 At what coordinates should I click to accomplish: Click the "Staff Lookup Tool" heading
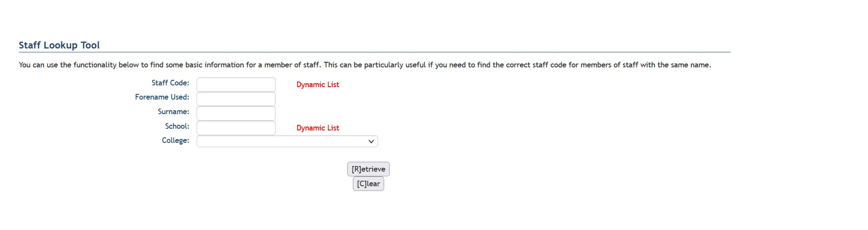click(x=59, y=45)
